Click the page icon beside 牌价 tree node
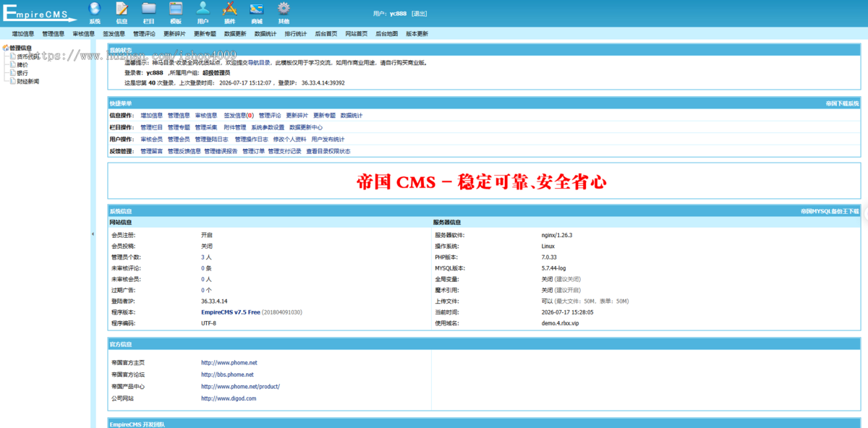The height and width of the screenshot is (428, 868). point(12,64)
